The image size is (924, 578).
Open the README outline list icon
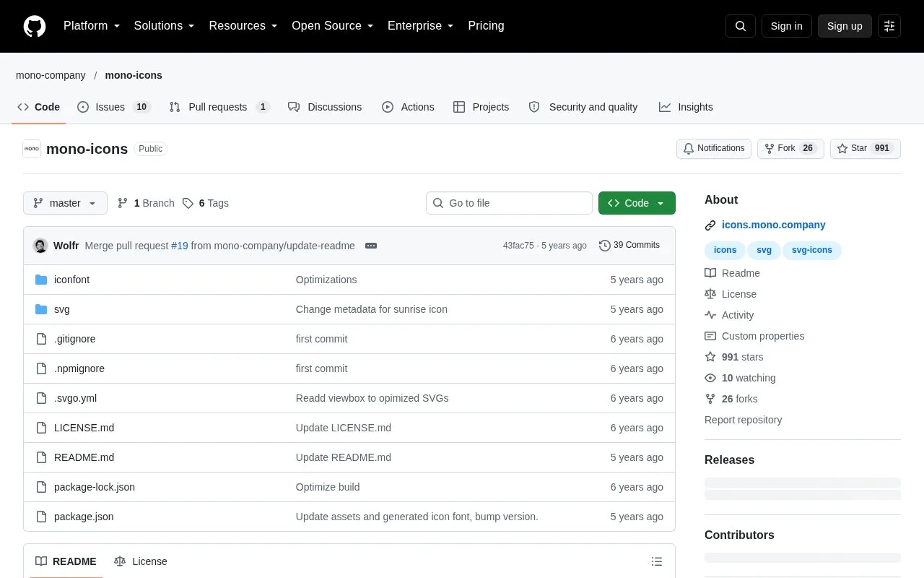657,561
